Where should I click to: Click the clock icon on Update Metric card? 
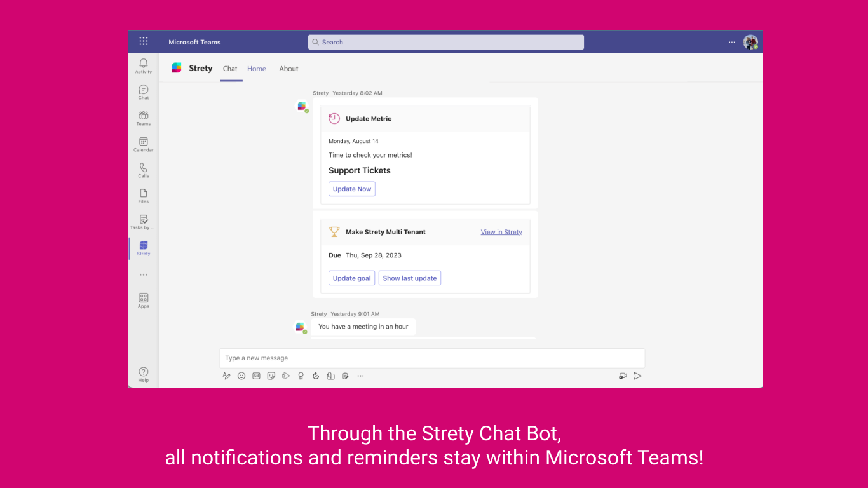[334, 118]
